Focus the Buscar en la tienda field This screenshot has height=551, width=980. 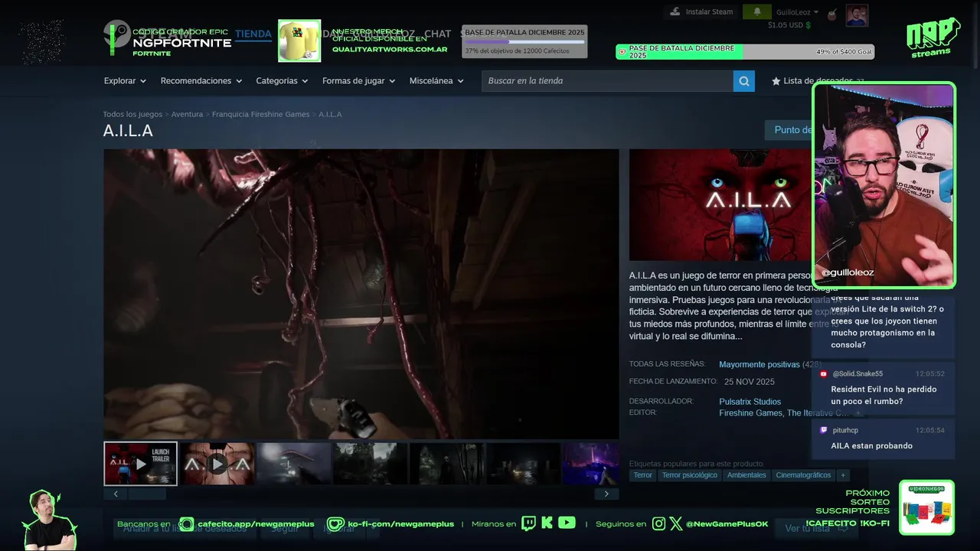coord(607,81)
